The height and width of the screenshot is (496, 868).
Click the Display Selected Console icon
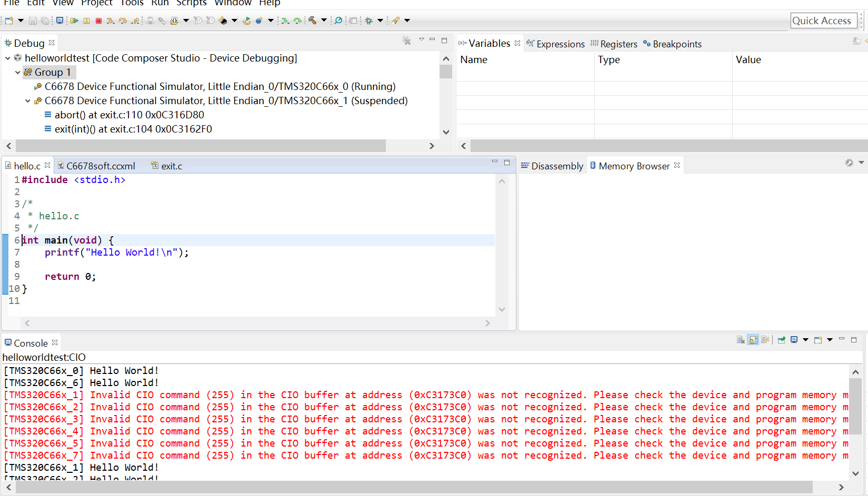tap(794, 340)
